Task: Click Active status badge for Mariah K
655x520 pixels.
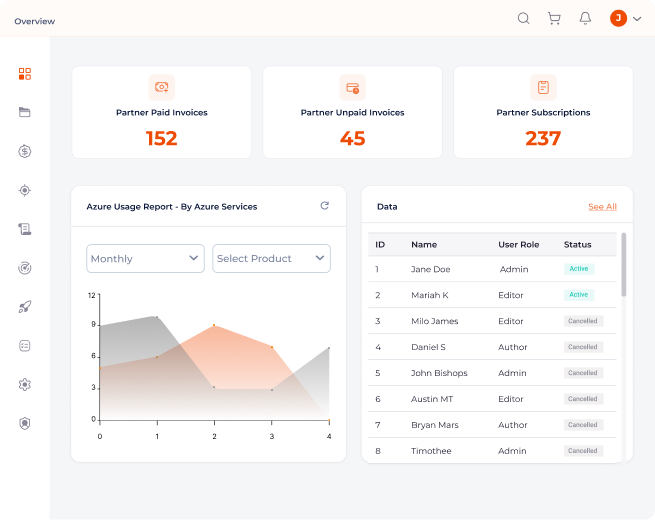Action: click(x=579, y=294)
